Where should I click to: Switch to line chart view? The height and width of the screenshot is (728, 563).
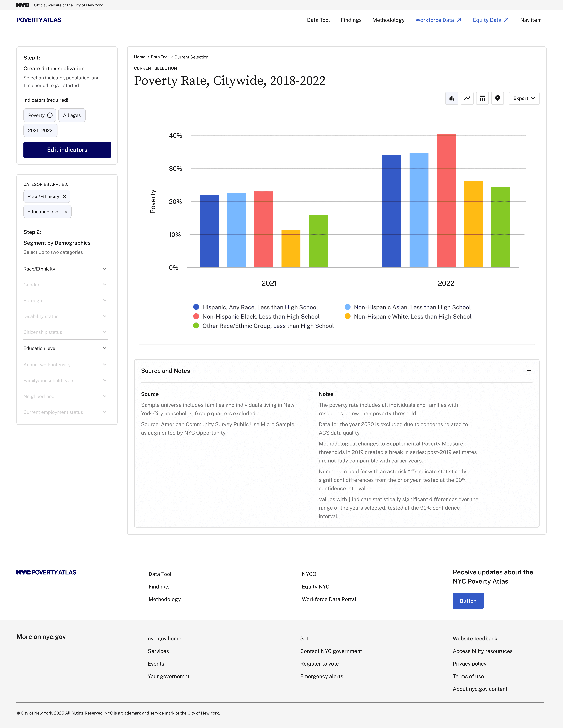467,98
